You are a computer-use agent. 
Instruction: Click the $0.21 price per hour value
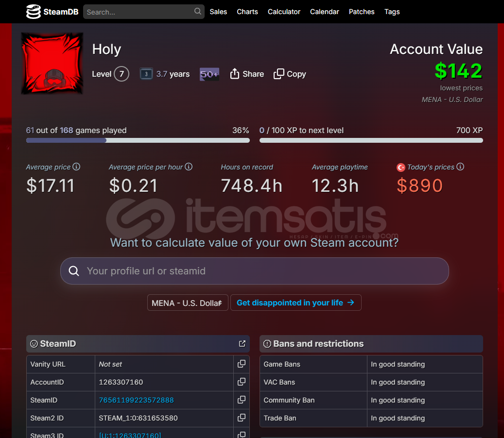click(133, 185)
